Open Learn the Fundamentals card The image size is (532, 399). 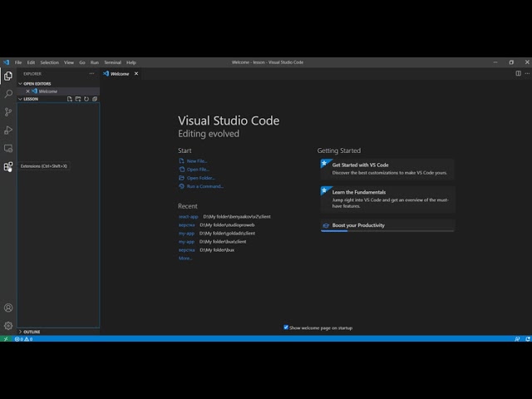(x=387, y=199)
